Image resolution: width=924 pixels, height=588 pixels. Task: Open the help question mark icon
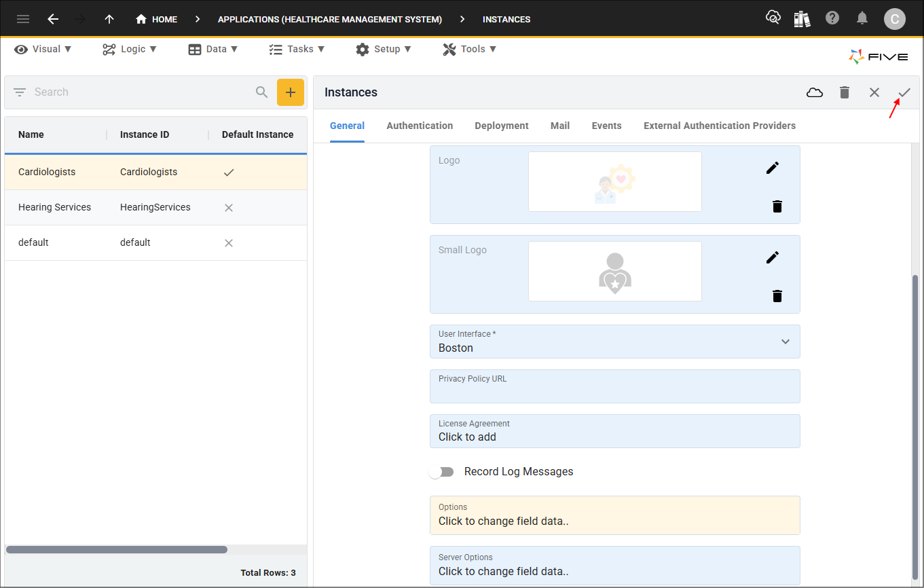832,18
